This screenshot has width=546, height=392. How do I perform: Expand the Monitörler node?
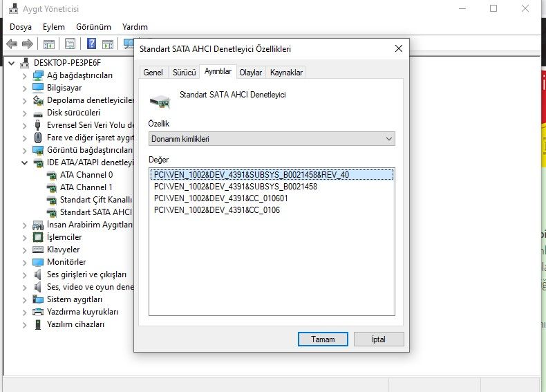tap(24, 263)
